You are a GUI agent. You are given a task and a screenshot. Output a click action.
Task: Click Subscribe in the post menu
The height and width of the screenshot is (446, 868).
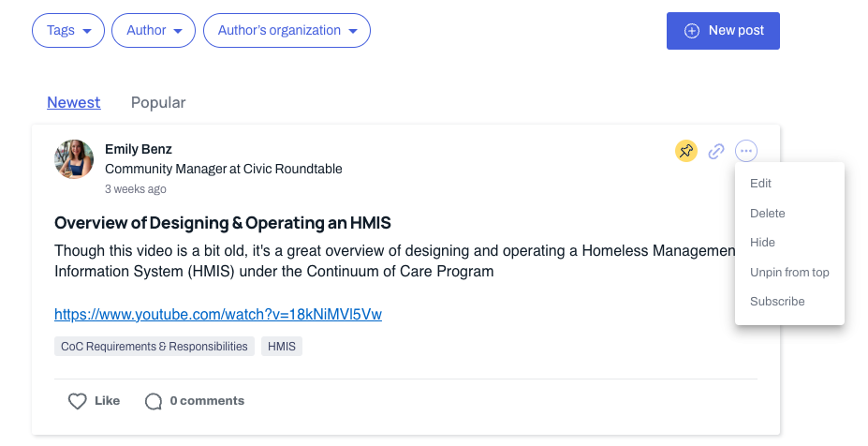coord(777,302)
